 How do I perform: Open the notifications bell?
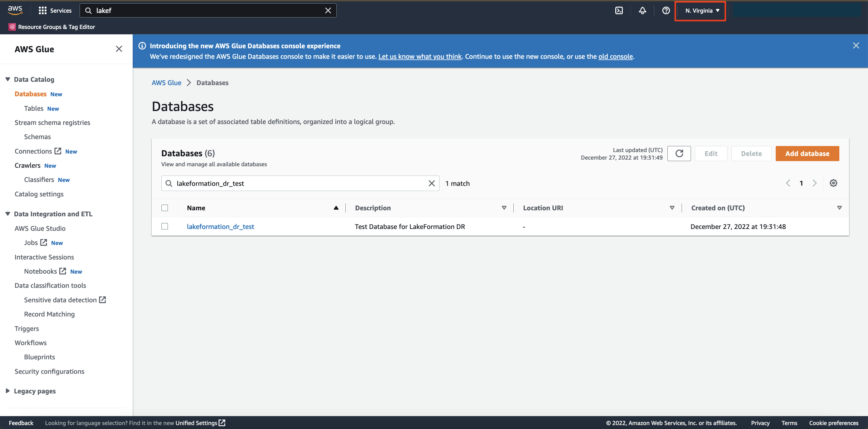point(643,11)
